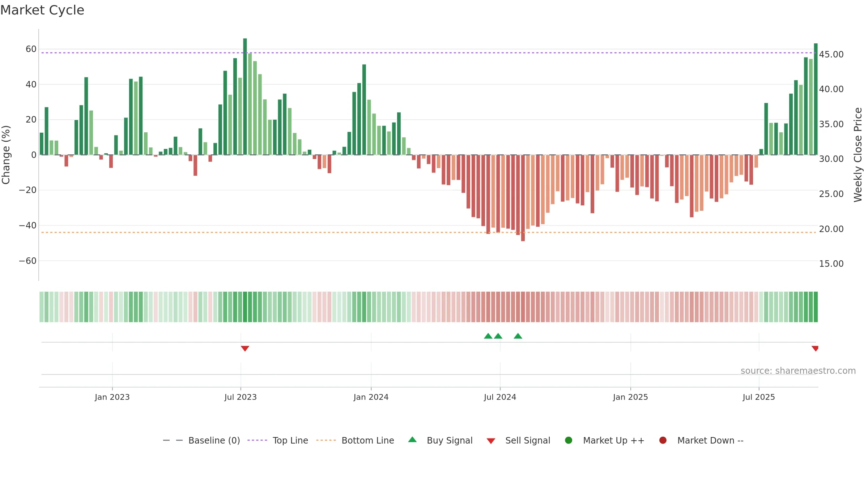The height and width of the screenshot is (488, 868).
Task: Click the Top Line purple dotted legend marker
Action: pyautogui.click(x=257, y=440)
